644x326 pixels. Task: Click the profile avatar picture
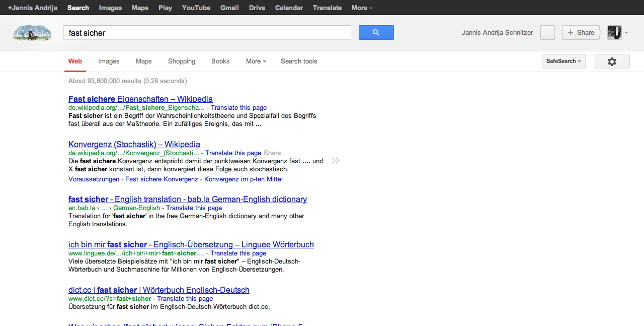pyautogui.click(x=614, y=32)
